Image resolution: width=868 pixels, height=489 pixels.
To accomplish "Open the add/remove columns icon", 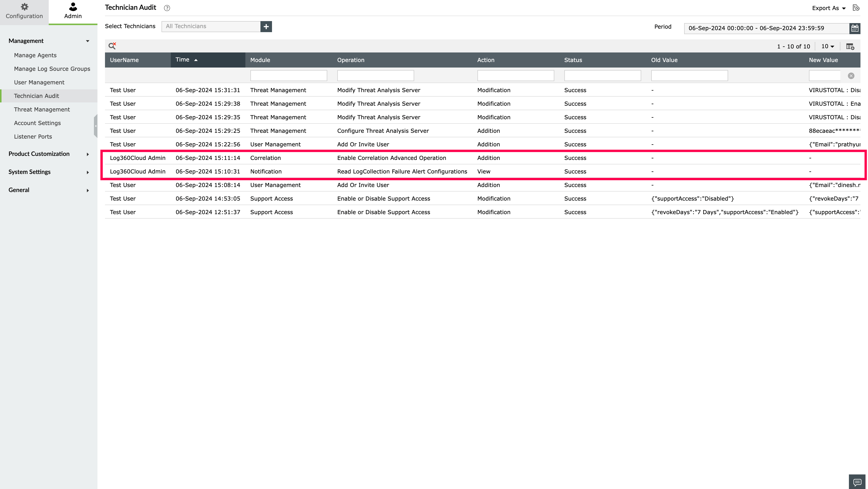I will 850,46.
